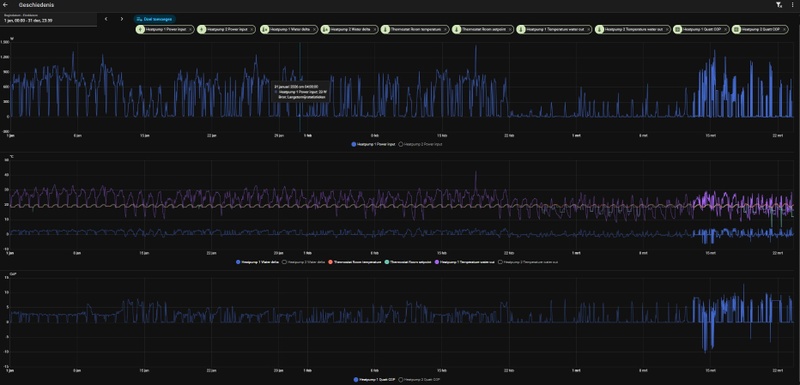The width and height of the screenshot is (800, 385).
Task: Toggle Heatpump 1 Quatt COP legend entry
Action: click(x=374, y=379)
